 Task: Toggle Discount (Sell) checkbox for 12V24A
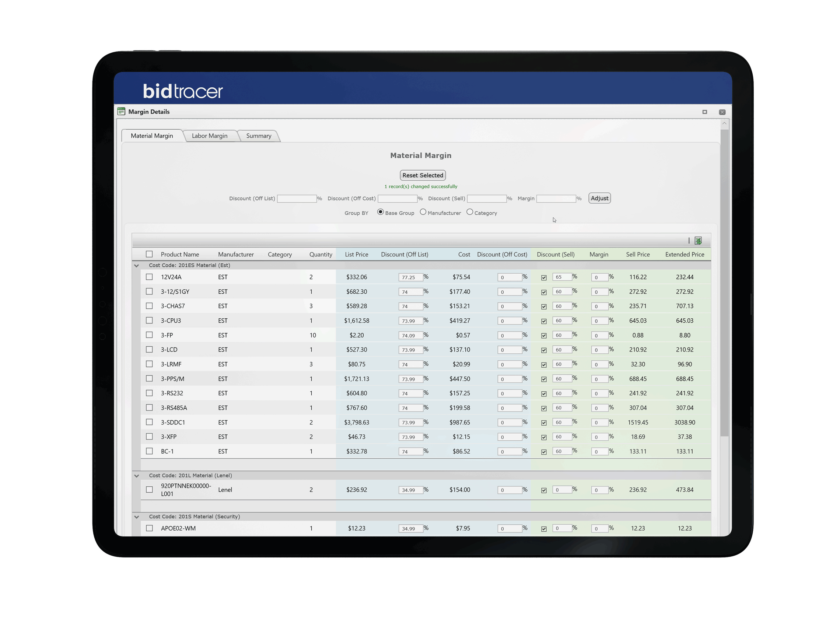pos(544,278)
